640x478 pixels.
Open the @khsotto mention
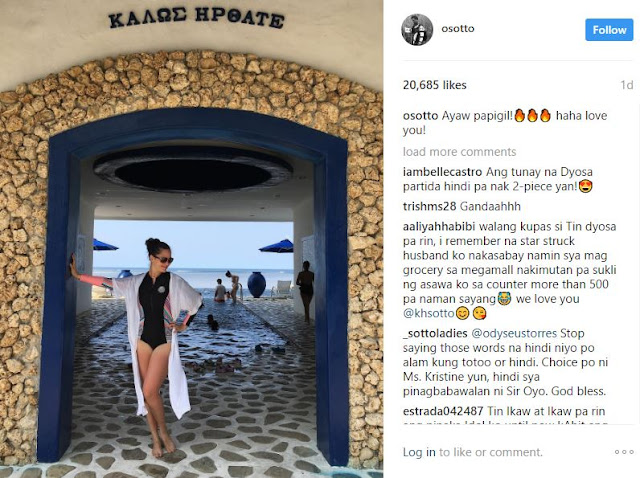(x=429, y=313)
